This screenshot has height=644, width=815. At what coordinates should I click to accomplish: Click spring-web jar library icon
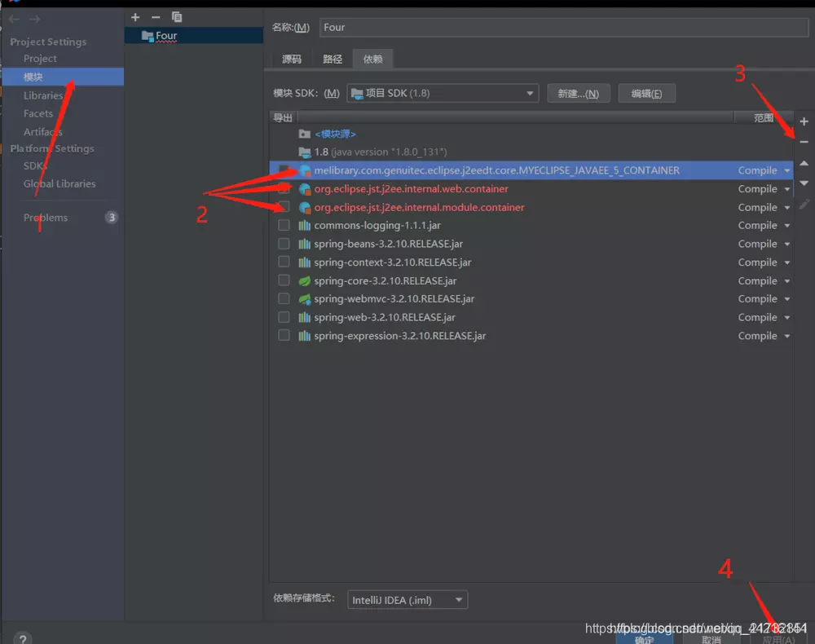click(305, 317)
